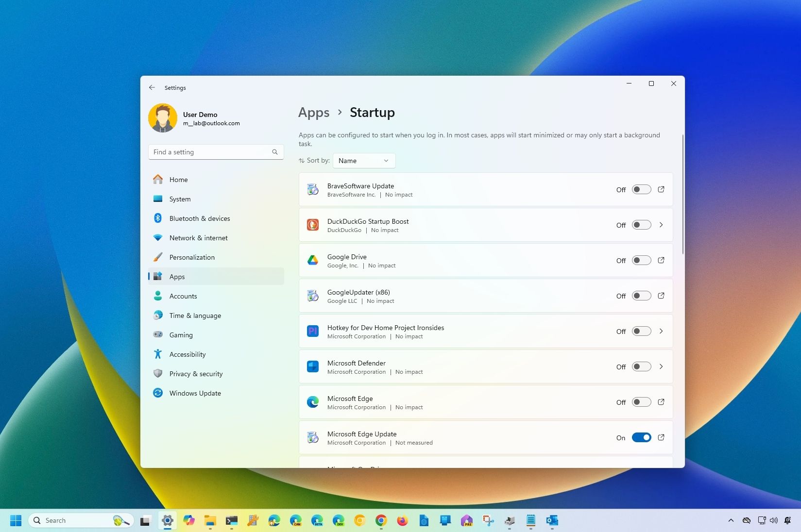Screen dimensions: 801x532
Task: Select Time & language from the sidebar
Action: pos(195,316)
